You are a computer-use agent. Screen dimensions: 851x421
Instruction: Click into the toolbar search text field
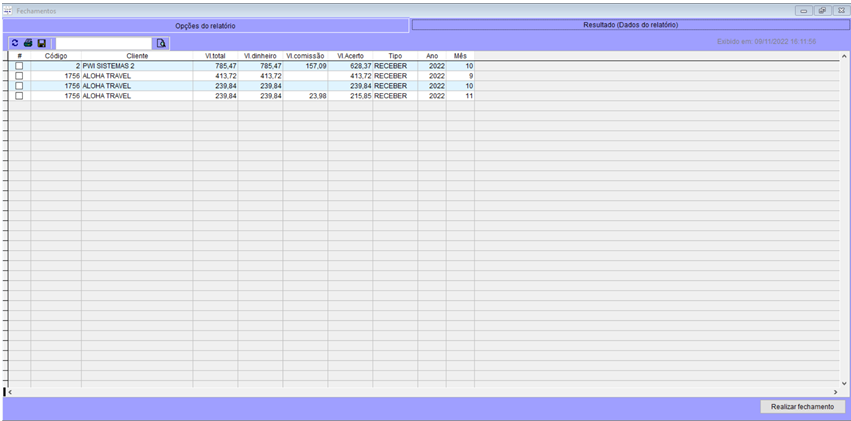pyautogui.click(x=103, y=43)
